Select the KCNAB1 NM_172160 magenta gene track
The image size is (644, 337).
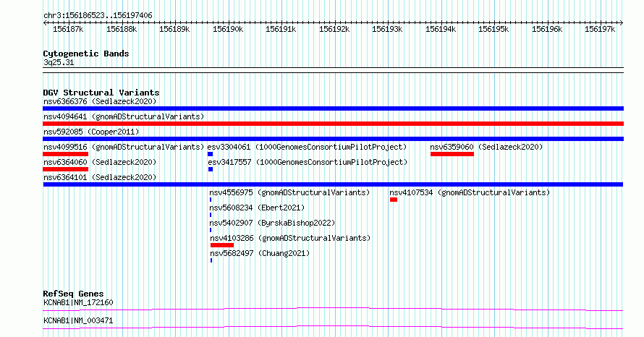pyautogui.click(x=333, y=309)
